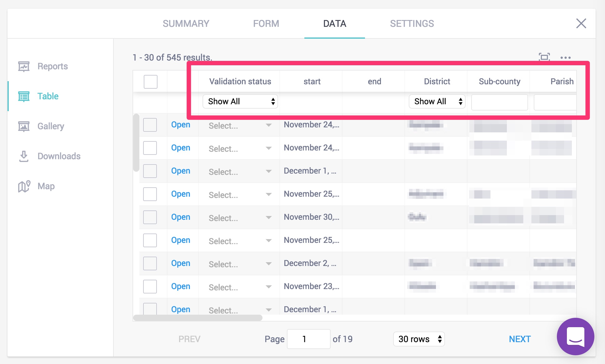The height and width of the screenshot is (364, 605).
Task: Click the Sub-county filter text field
Action: pos(499,102)
